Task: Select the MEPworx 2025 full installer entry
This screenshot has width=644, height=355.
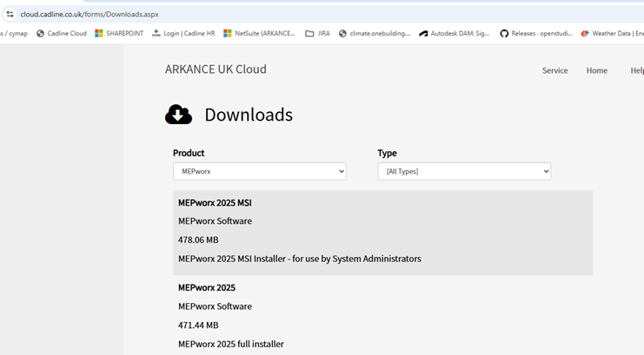Action: click(x=382, y=316)
